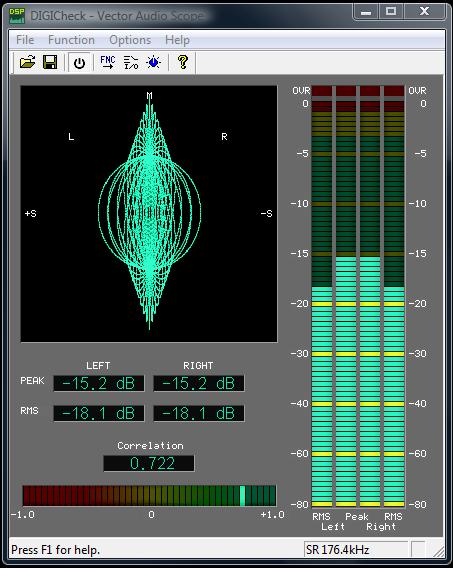Screen dimensions: 453x568
Task: Click the +S label in the scope
Action: pyautogui.click(x=31, y=214)
